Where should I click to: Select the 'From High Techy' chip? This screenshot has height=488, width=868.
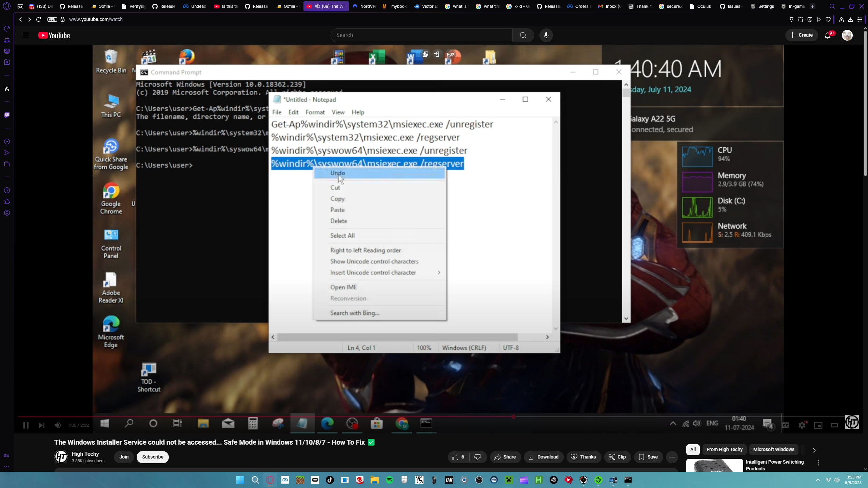click(x=724, y=450)
